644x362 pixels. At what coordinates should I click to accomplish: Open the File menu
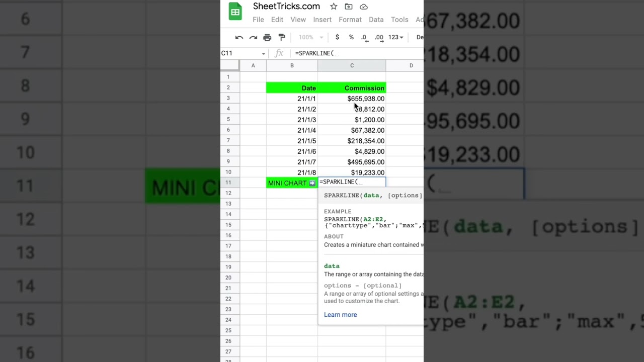point(258,20)
